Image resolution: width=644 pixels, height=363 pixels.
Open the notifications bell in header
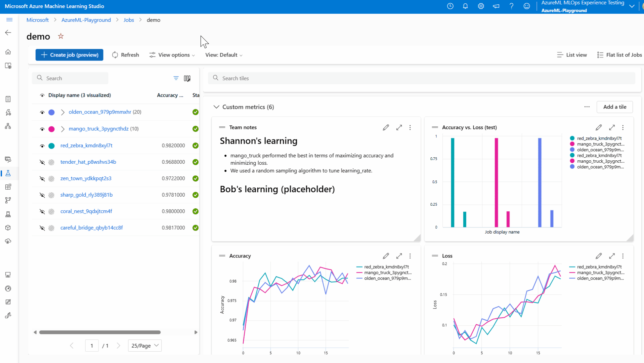[x=465, y=6]
